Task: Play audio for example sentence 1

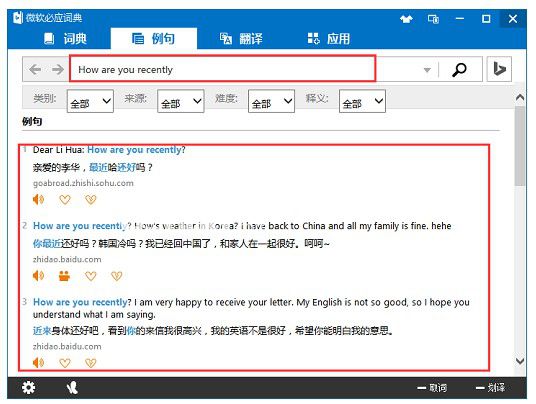Action: [38, 199]
